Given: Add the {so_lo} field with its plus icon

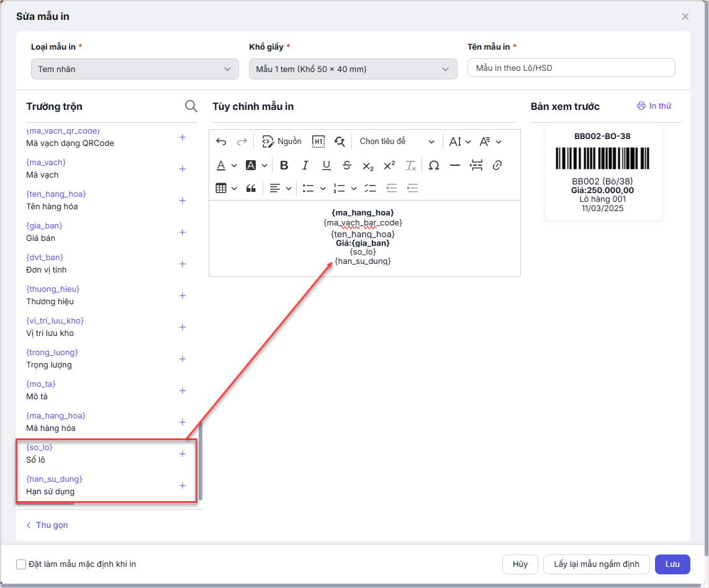Looking at the screenshot, I should click(183, 454).
